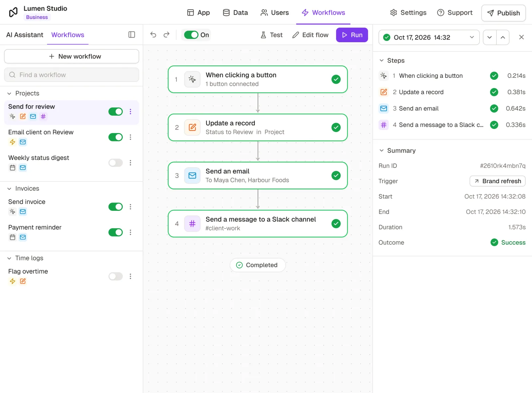This screenshot has width=532, height=393.
Task: Disable the Payment reminder workflow toggle
Action: click(x=115, y=232)
